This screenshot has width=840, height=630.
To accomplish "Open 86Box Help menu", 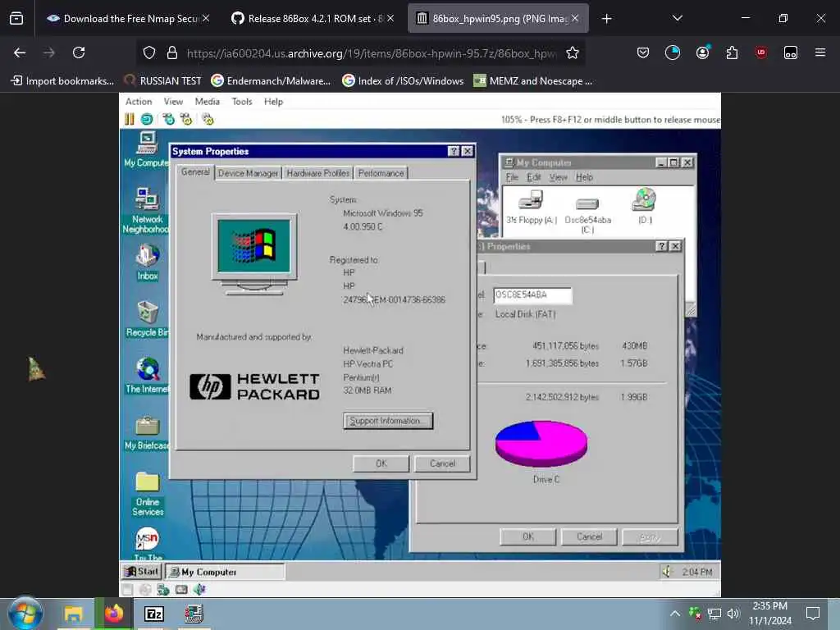I will (273, 101).
